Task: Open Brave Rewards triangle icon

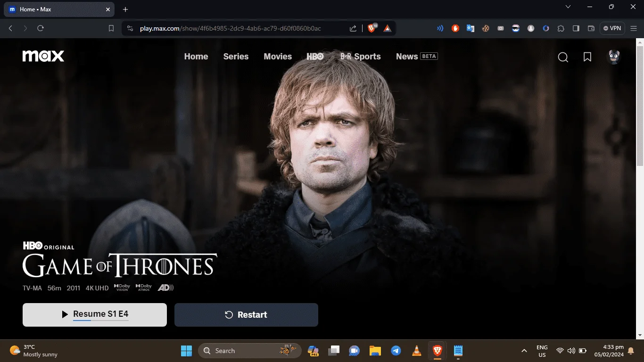Action: click(x=387, y=28)
